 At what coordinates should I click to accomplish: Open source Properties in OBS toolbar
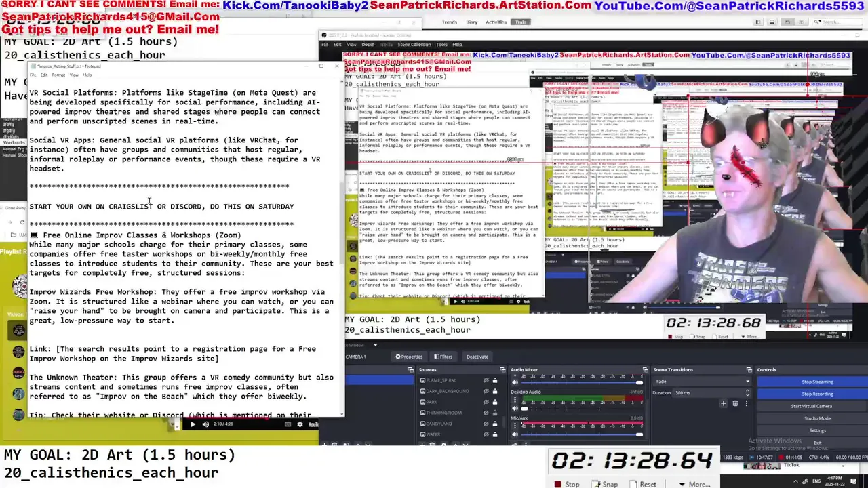(x=409, y=357)
